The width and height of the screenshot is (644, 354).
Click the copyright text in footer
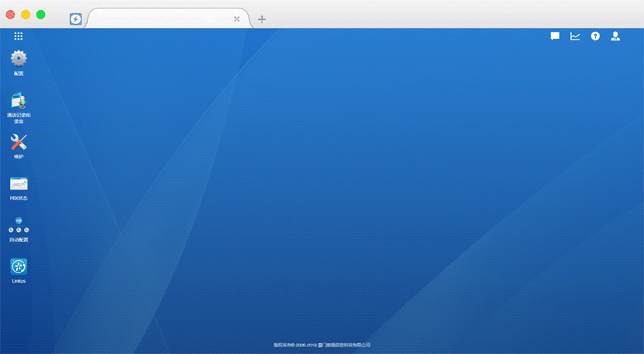pyautogui.click(x=322, y=345)
